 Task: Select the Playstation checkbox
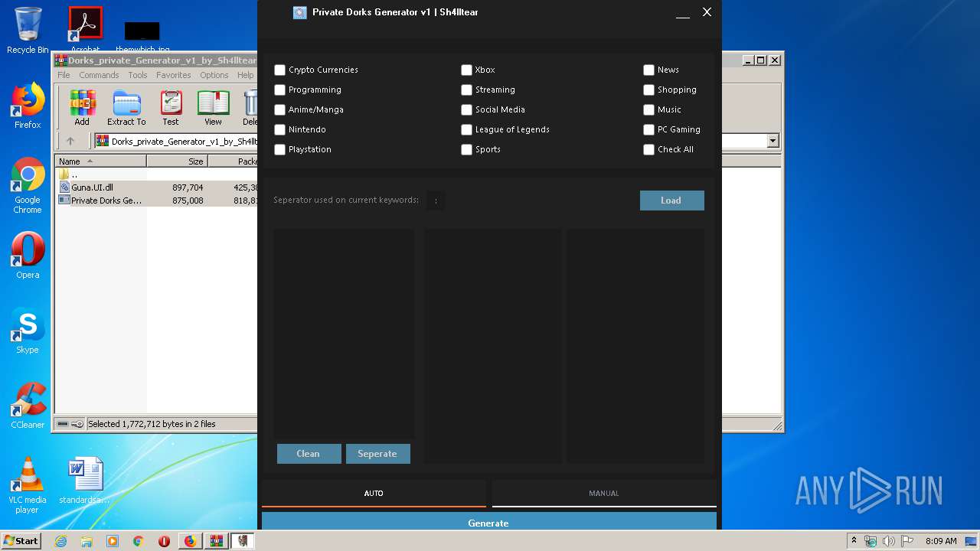(280, 149)
